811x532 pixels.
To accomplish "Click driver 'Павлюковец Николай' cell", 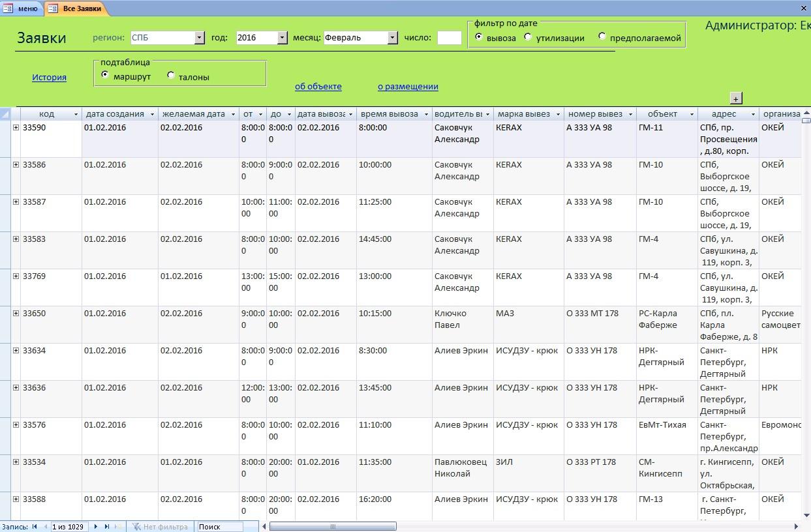I will 463,473.
